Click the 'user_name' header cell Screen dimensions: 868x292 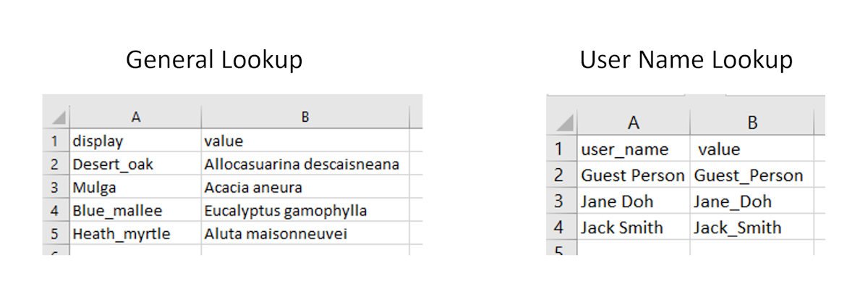click(x=634, y=149)
